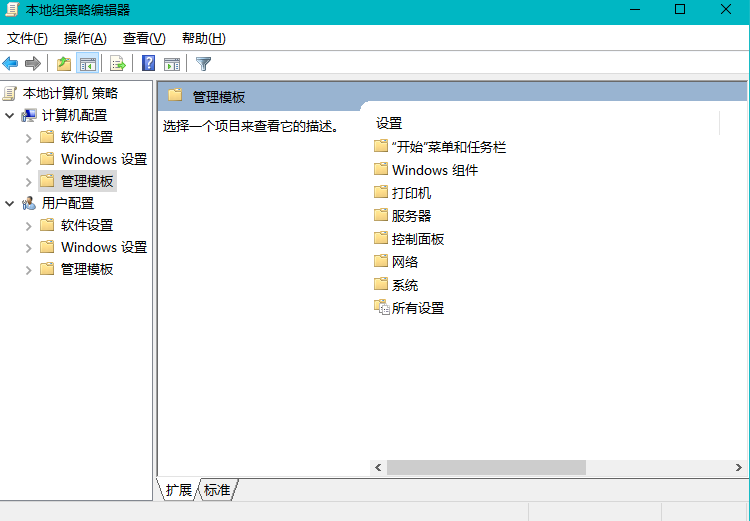Click the Export list toolbar icon
Screen dimensions: 750x521
(118, 63)
